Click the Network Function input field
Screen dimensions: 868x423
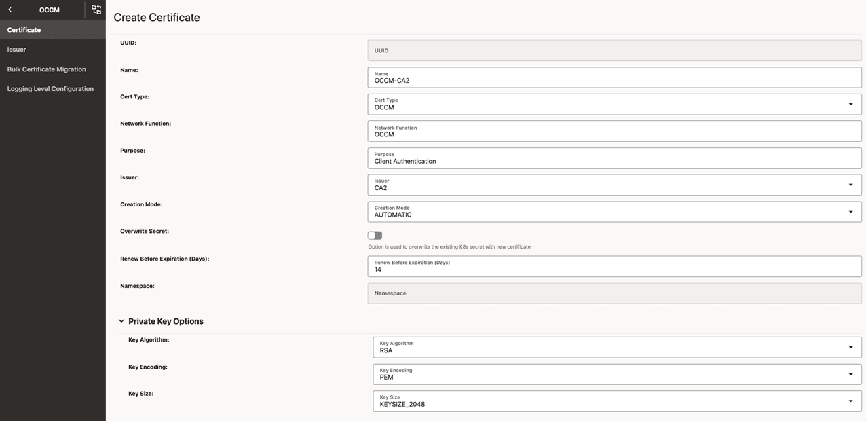tap(614, 131)
